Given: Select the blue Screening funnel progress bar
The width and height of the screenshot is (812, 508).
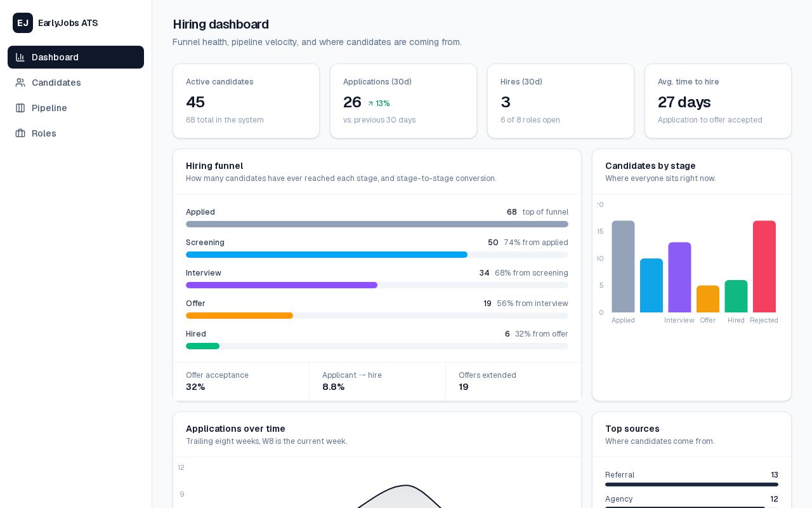Looking at the screenshot, I should click(x=327, y=255).
